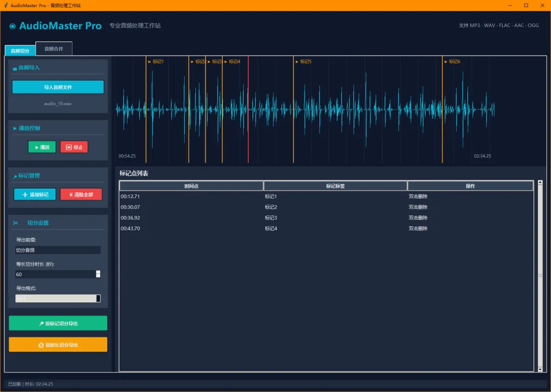Click the 导出前缀 text field

point(58,250)
